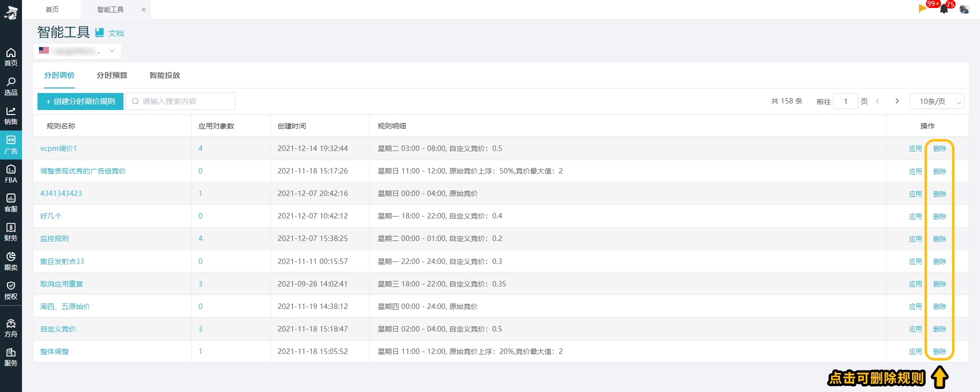
Task: Open the 跟卖 sidebar icon
Action: pyautogui.click(x=11, y=261)
